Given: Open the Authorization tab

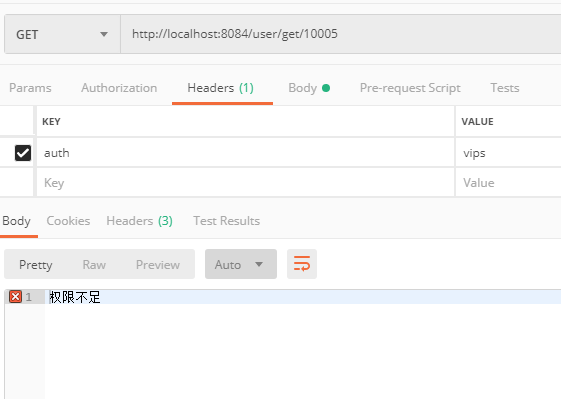Looking at the screenshot, I should 119,88.
